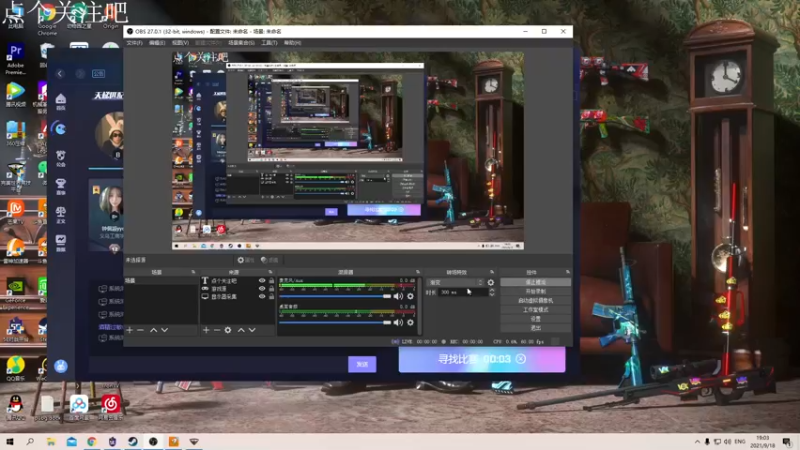Adjust transition duration stepper arrows
Viewport: 800px width, 450px height.
(492, 292)
